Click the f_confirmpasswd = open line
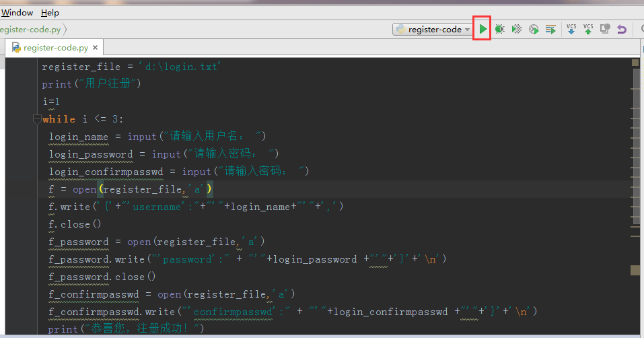The image size is (644, 338). click(172, 294)
